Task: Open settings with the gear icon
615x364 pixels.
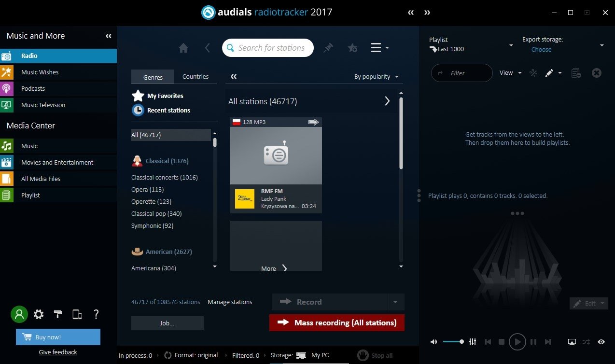Action: click(x=39, y=314)
